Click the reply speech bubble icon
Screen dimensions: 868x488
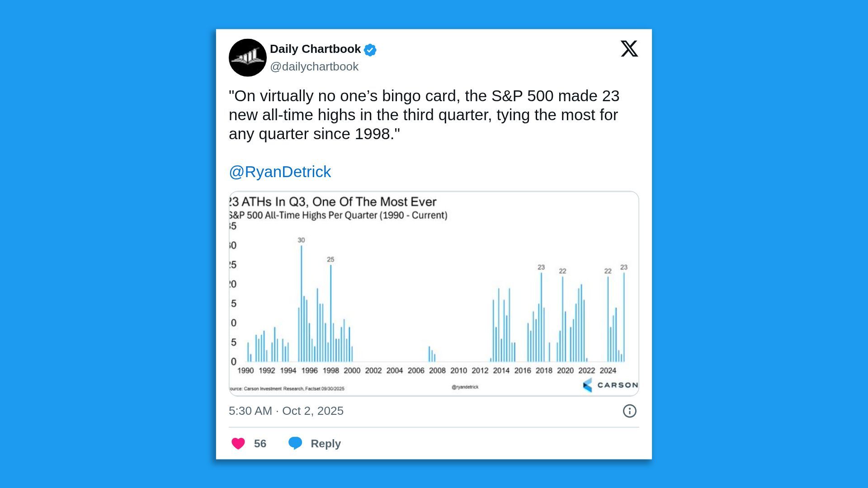click(296, 444)
